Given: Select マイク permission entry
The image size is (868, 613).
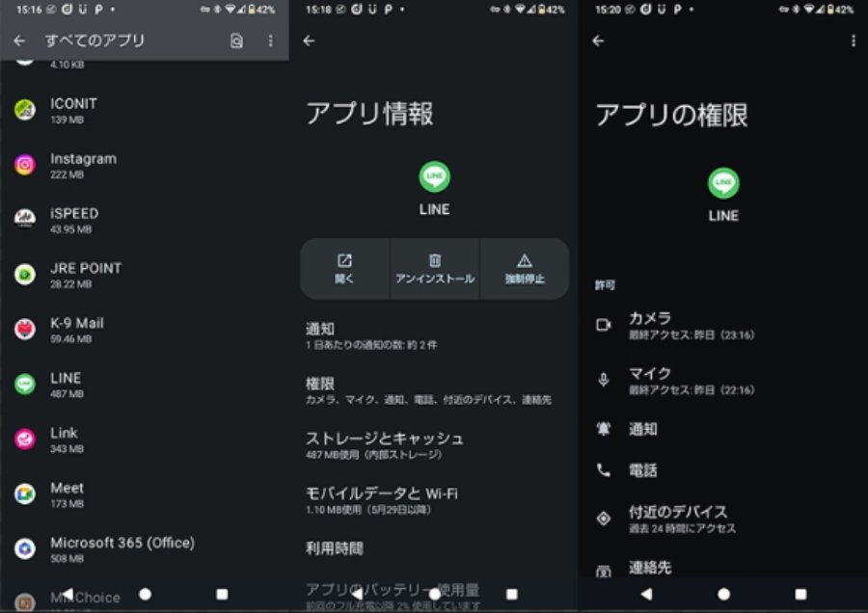Looking at the screenshot, I should point(675,380).
